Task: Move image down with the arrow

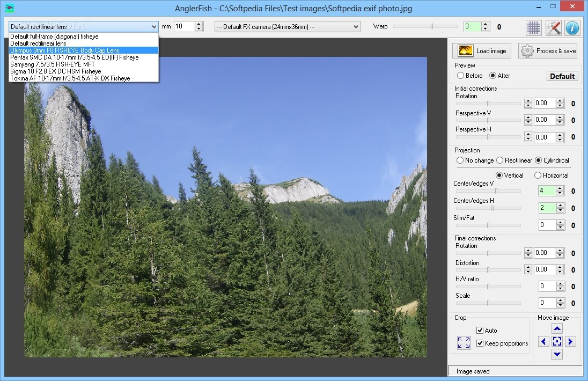Action: [x=557, y=354]
